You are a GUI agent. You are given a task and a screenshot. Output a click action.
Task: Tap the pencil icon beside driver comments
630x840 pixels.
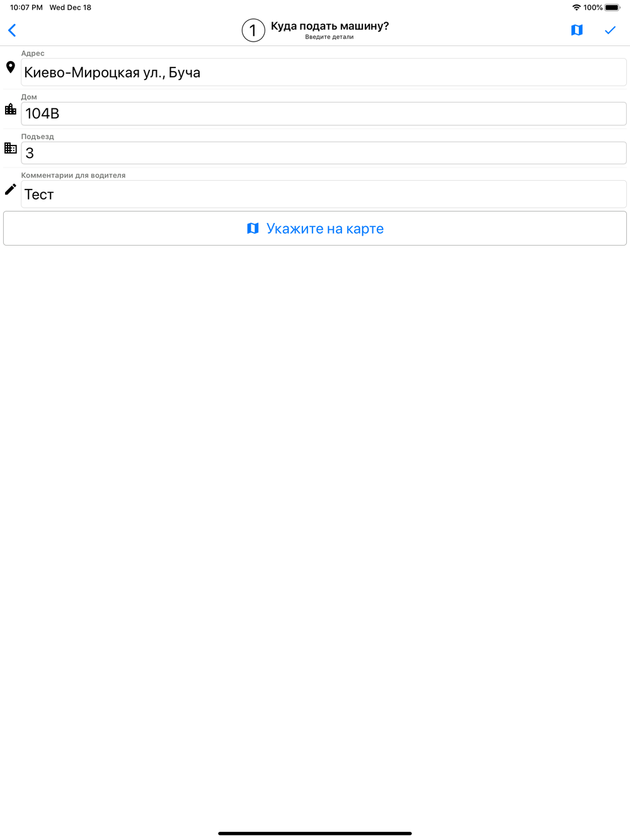tap(11, 189)
